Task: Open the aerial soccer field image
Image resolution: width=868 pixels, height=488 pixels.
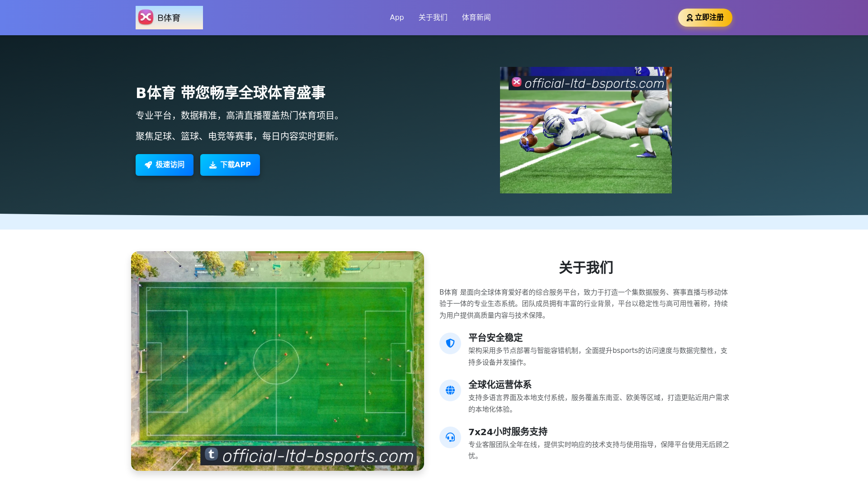Action: (x=278, y=361)
